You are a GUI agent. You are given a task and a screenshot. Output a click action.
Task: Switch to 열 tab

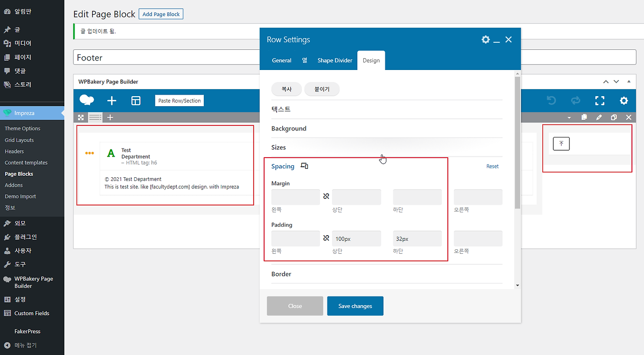[x=304, y=60]
